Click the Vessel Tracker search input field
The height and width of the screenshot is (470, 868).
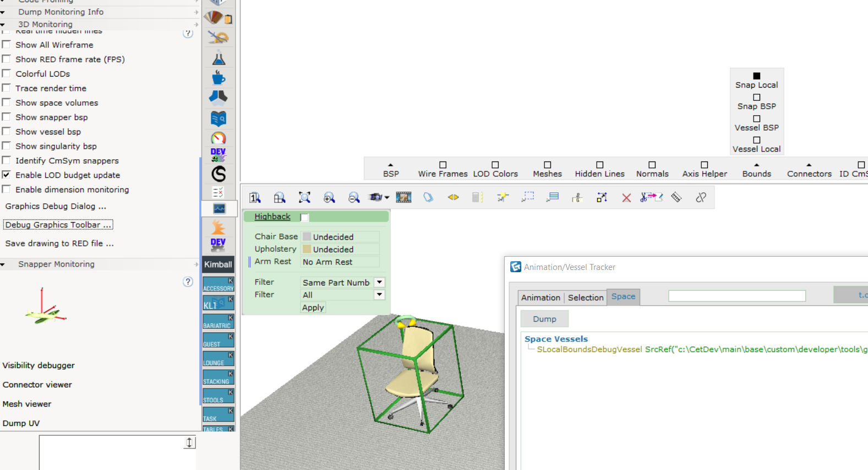pos(737,296)
